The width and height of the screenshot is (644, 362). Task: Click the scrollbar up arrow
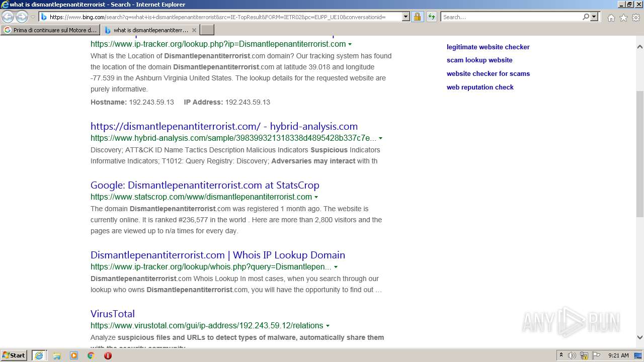click(x=640, y=47)
